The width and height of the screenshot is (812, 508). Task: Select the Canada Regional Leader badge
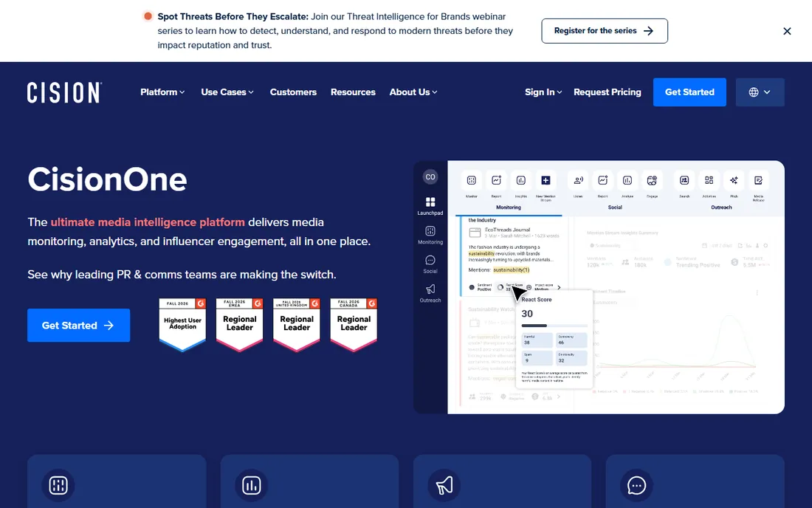[354, 325]
